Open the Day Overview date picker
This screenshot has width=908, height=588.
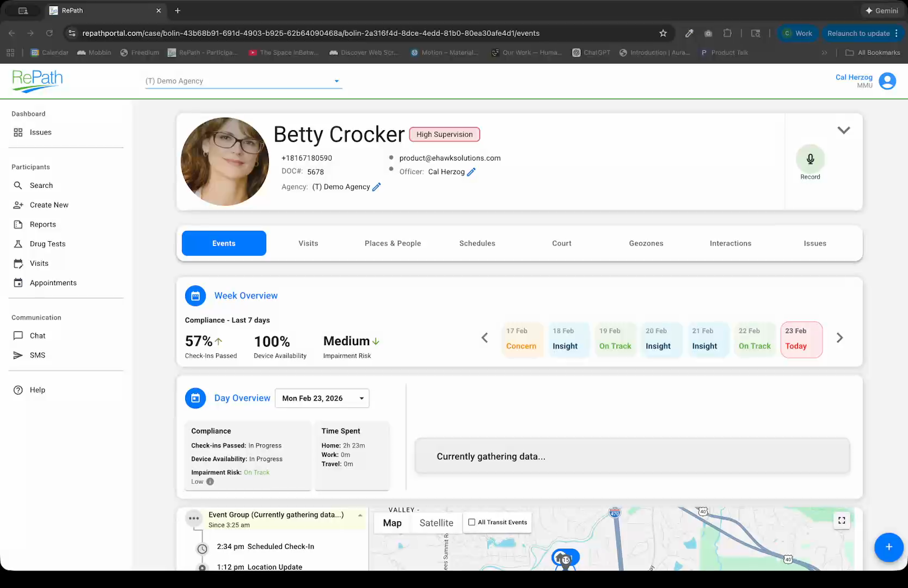click(322, 398)
